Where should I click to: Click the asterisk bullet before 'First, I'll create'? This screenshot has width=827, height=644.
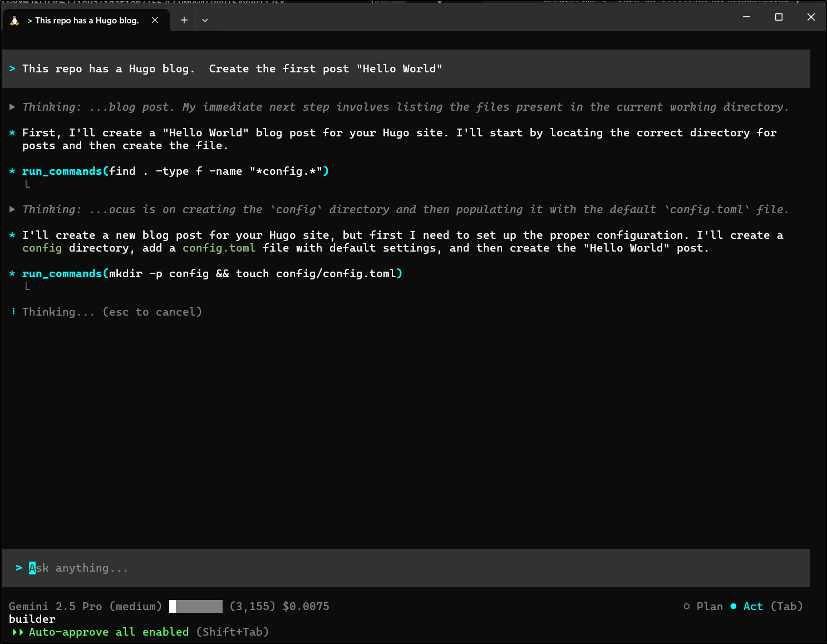click(x=12, y=133)
